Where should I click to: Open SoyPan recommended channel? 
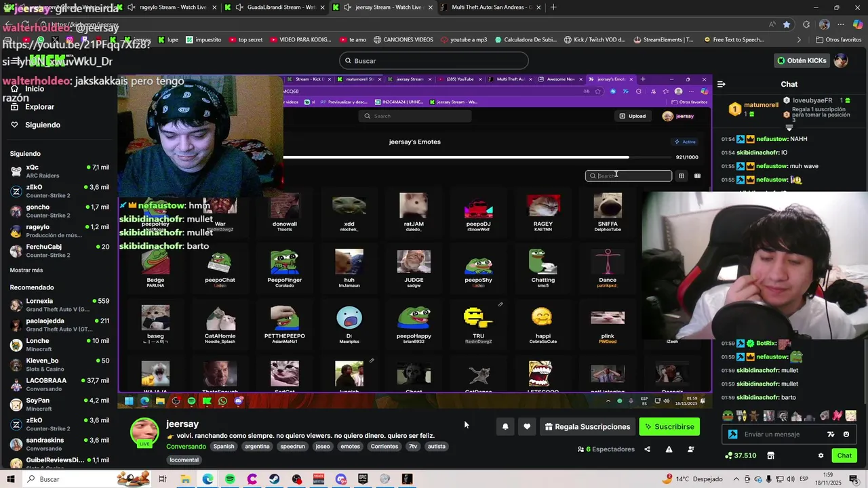click(59, 404)
